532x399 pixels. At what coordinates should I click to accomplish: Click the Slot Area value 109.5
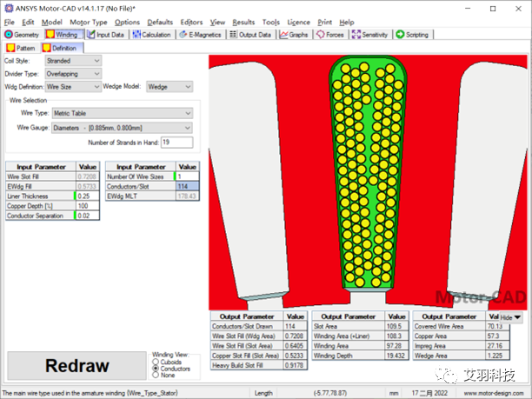pyautogui.click(x=396, y=326)
